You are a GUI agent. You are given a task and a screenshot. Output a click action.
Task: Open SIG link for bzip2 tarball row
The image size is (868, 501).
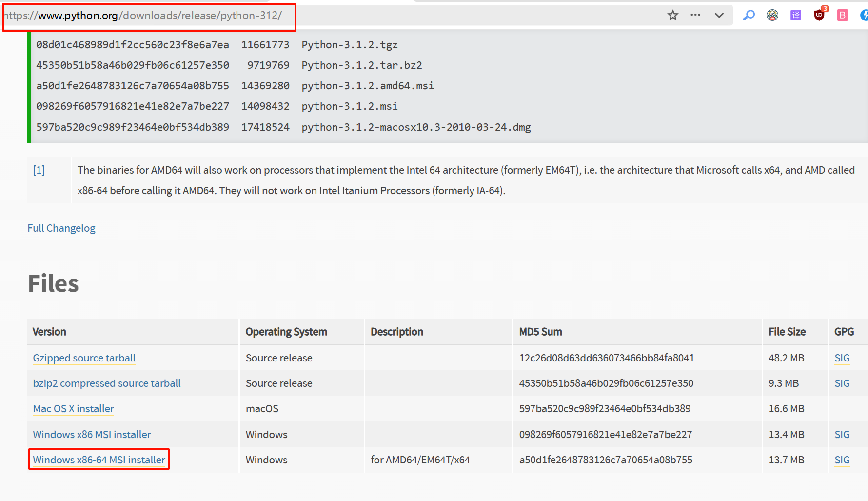coord(842,383)
